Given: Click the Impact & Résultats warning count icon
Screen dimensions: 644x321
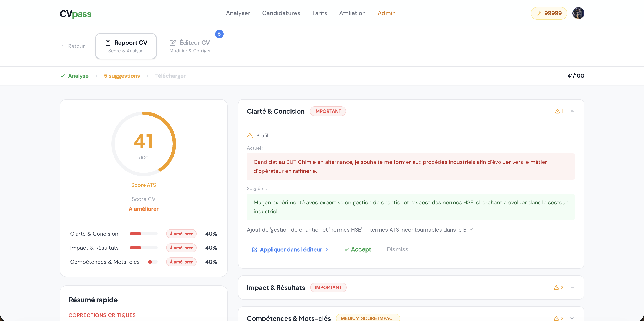Looking at the screenshot, I should tap(556, 288).
